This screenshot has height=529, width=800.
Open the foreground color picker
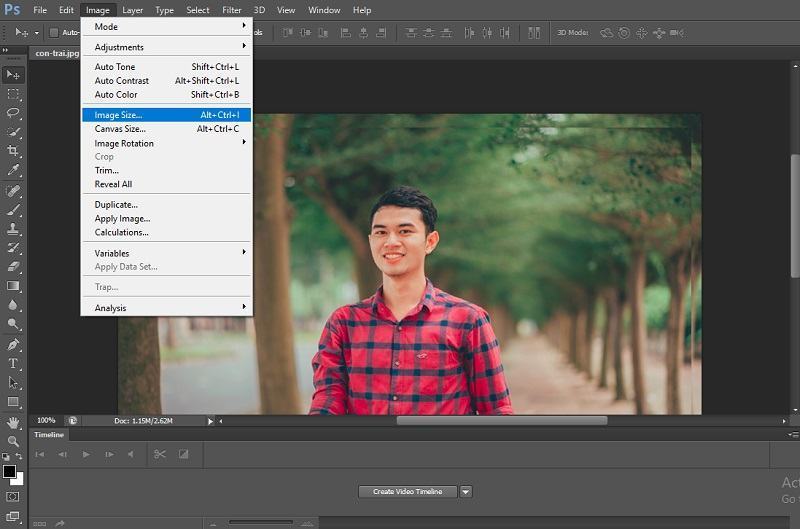pos(9,471)
